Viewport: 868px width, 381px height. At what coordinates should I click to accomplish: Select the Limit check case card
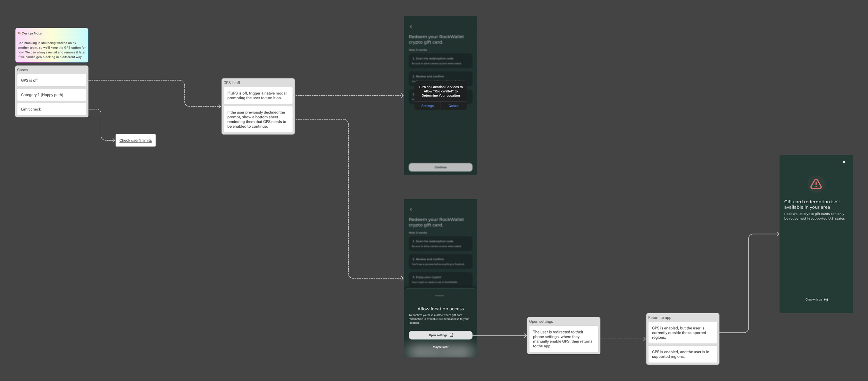click(x=52, y=109)
